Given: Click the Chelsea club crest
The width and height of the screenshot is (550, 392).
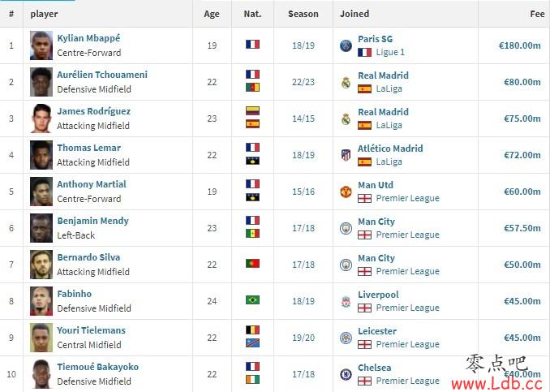Looking at the screenshot, I should 346,374.
